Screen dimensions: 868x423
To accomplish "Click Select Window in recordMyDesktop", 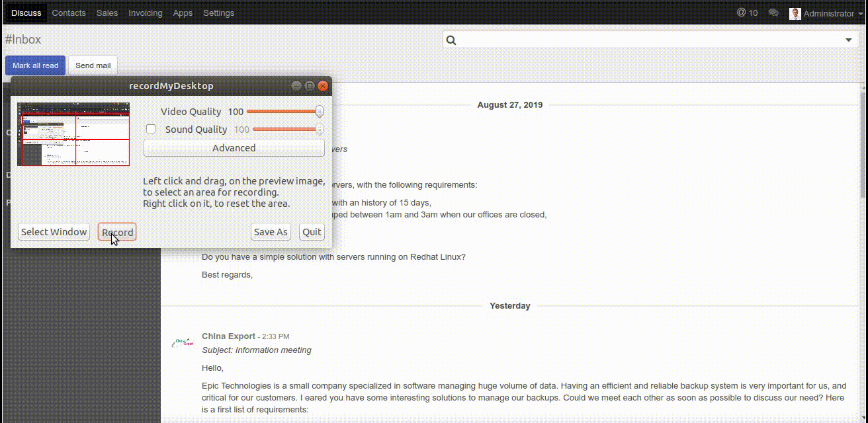I will 54,231.
